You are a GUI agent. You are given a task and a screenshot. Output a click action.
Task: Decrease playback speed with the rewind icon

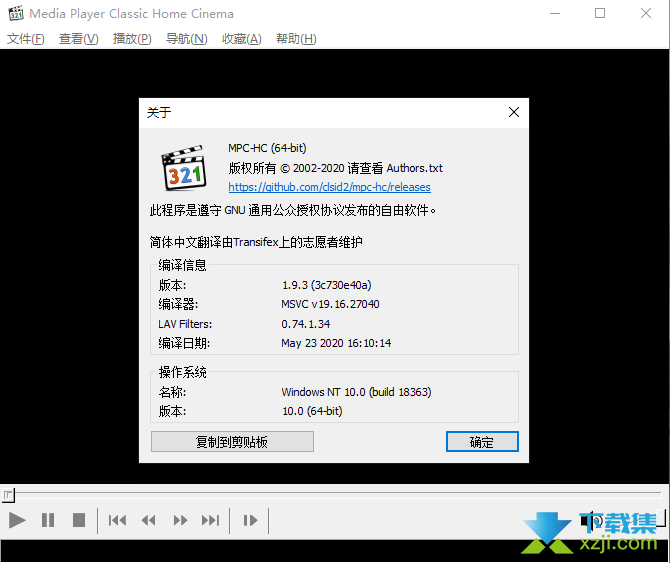[149, 520]
